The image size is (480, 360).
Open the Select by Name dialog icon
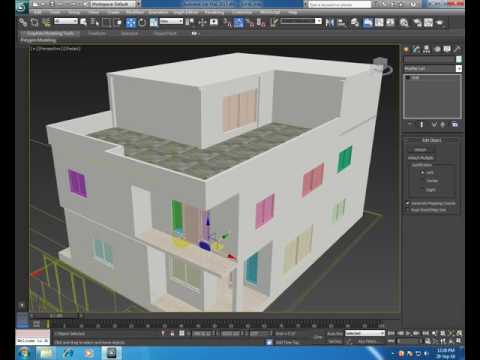pos(95,22)
